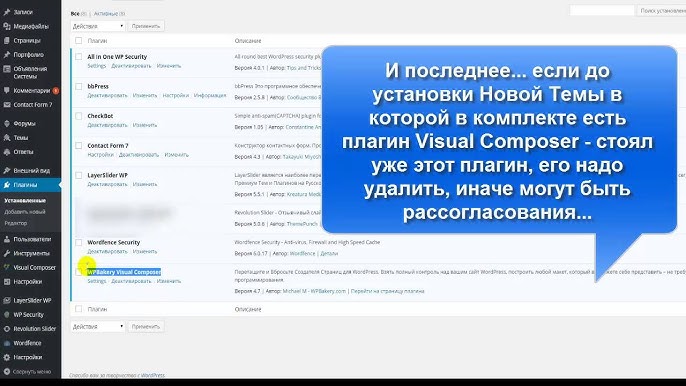The width and height of the screenshot is (686, 386).
Task: Click the comments notification count badge
Action: pyautogui.click(x=56, y=91)
